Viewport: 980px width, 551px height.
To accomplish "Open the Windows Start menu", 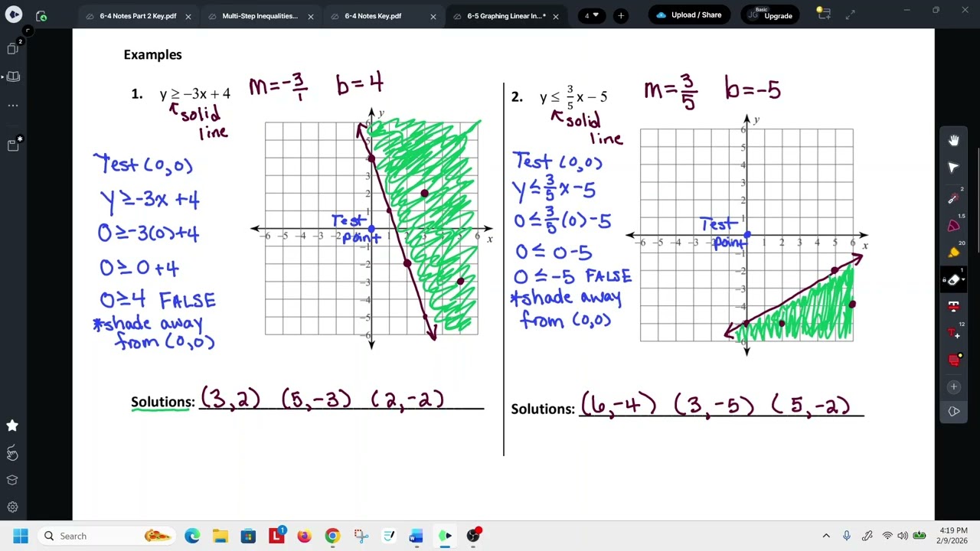I will 21,536.
